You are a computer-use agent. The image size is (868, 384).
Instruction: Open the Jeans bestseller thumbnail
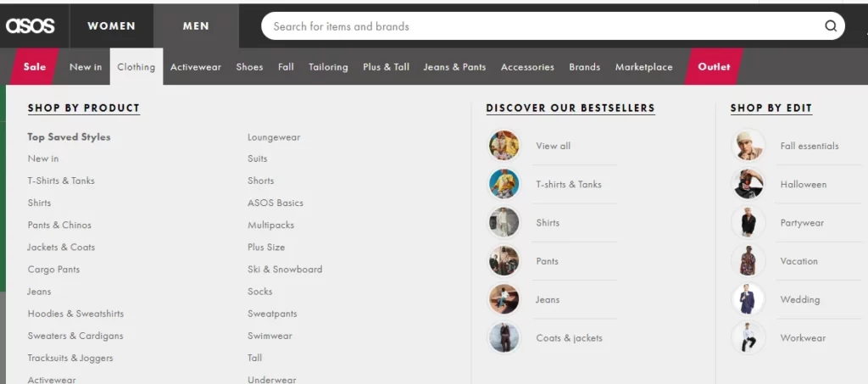tap(504, 299)
